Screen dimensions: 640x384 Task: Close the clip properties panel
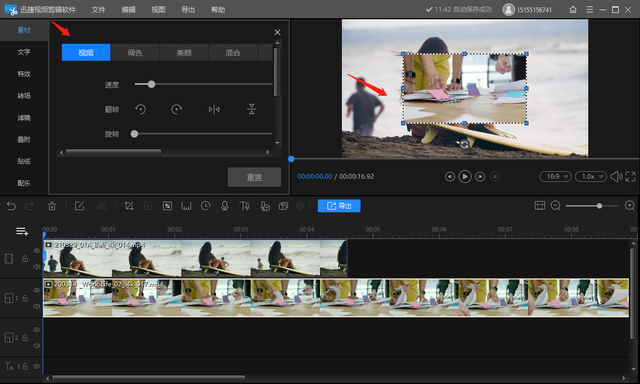click(x=278, y=32)
